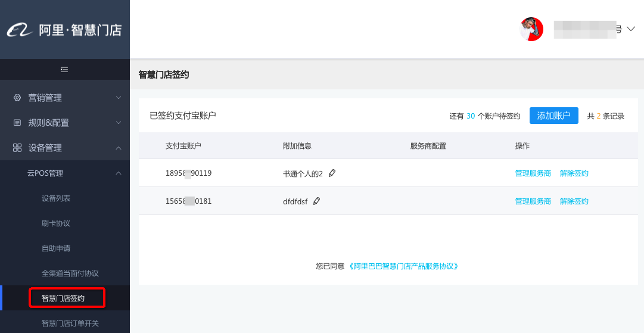The width and height of the screenshot is (644, 333).
Task: Expand the 营销管理 menu chevron
Action: [119, 98]
